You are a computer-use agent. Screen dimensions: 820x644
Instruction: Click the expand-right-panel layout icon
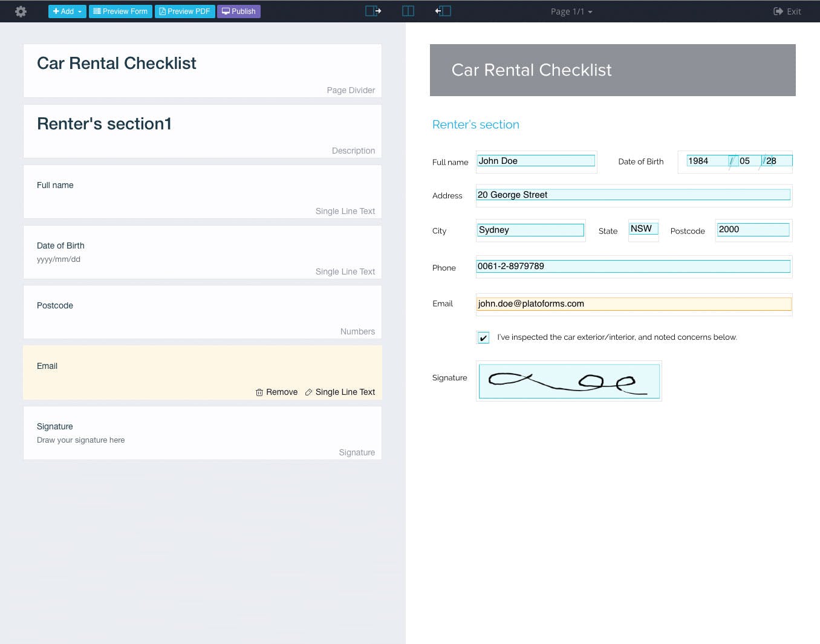[443, 11]
